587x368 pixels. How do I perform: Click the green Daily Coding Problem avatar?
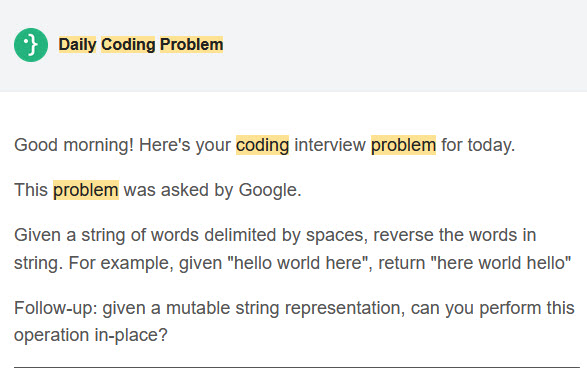31,45
